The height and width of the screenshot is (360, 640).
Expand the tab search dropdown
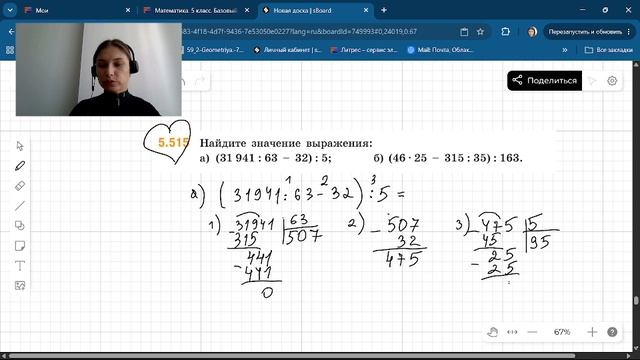(10, 10)
